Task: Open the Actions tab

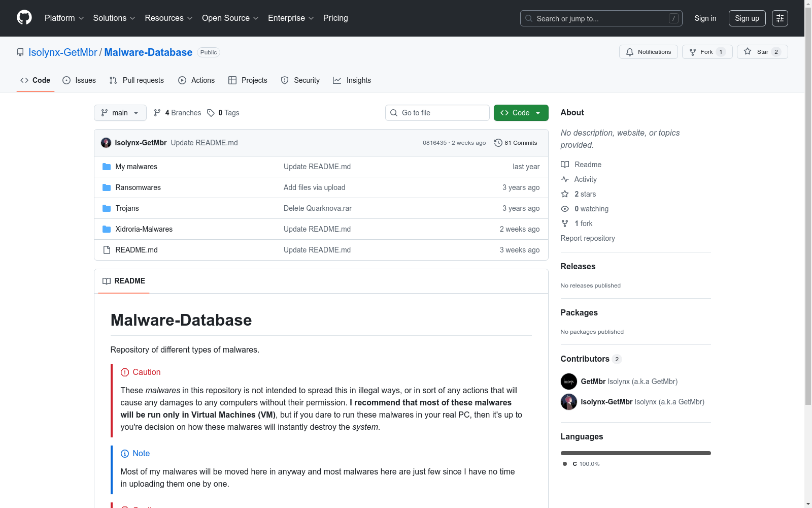Action: [x=197, y=80]
